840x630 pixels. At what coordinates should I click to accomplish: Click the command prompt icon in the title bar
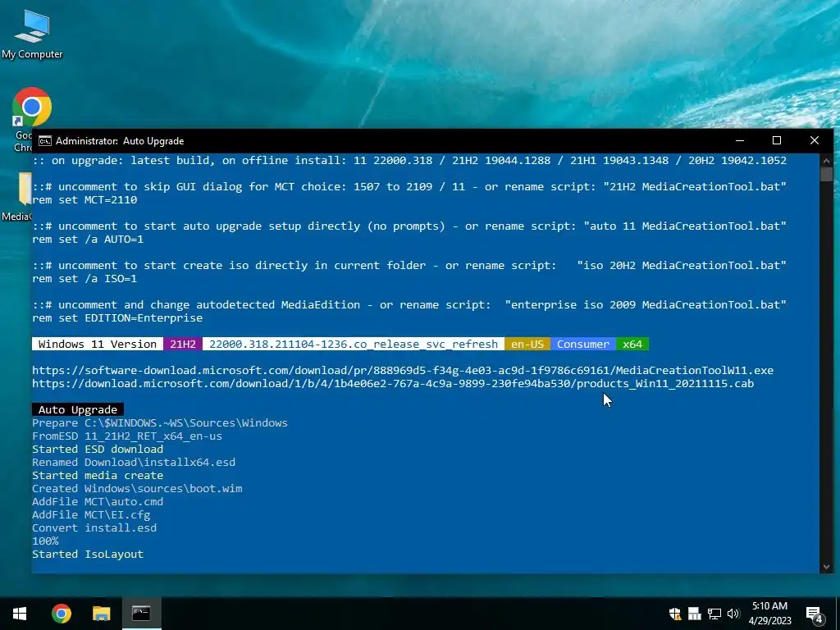pos(45,141)
